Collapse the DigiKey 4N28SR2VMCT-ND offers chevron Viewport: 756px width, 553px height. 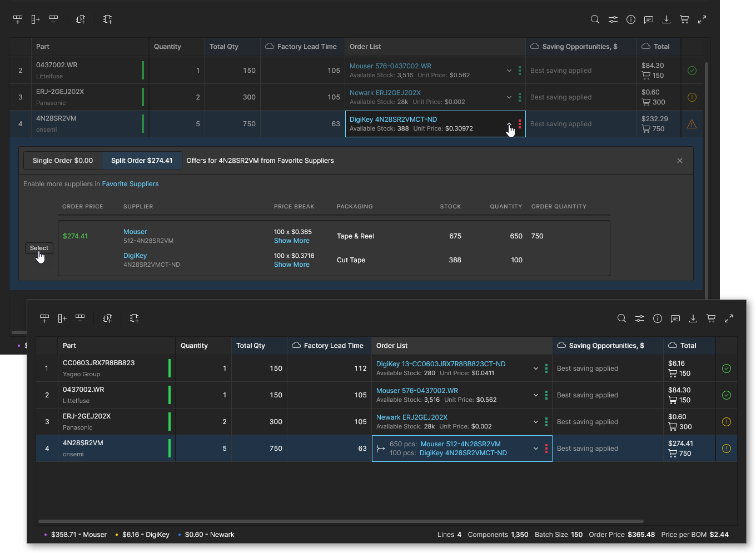(509, 124)
